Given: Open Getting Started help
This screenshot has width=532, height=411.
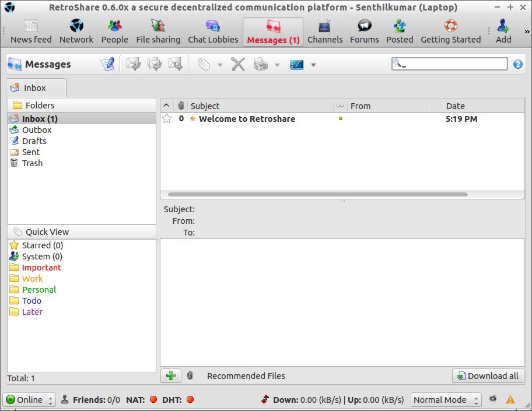Looking at the screenshot, I should pos(450,32).
